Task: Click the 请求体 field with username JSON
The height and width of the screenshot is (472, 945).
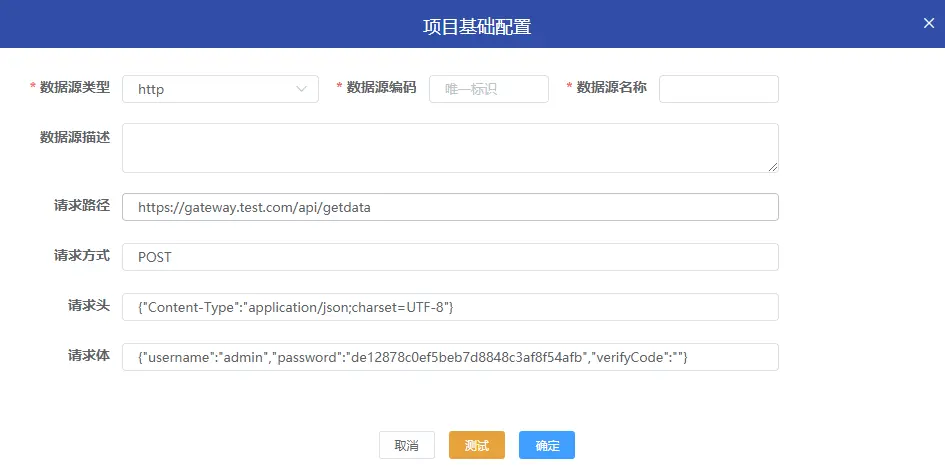Action: (x=449, y=357)
